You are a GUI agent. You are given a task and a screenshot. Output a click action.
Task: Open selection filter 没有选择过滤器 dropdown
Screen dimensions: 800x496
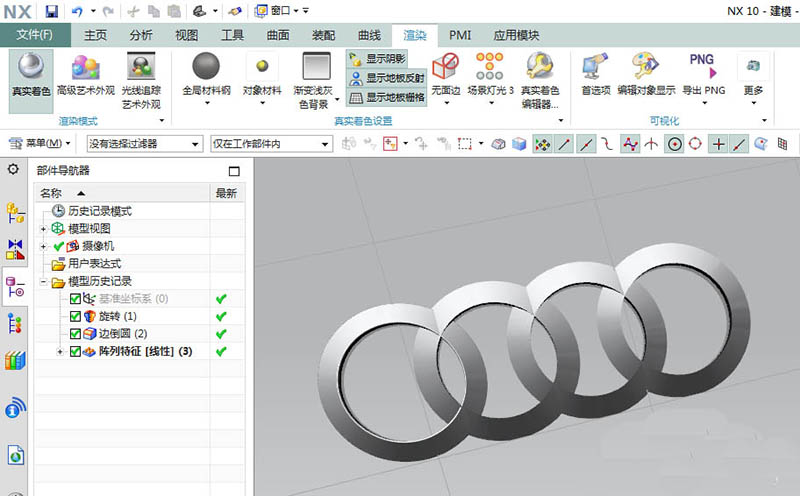pos(144,144)
